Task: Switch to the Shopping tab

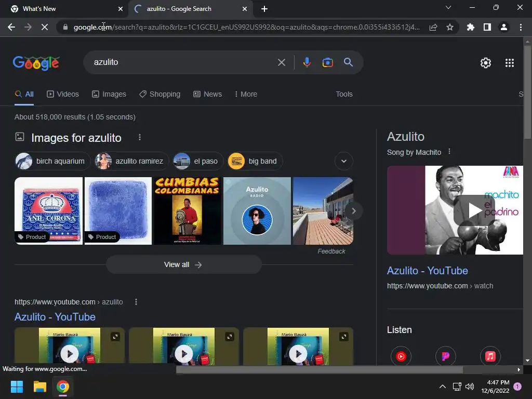Action: [160, 94]
